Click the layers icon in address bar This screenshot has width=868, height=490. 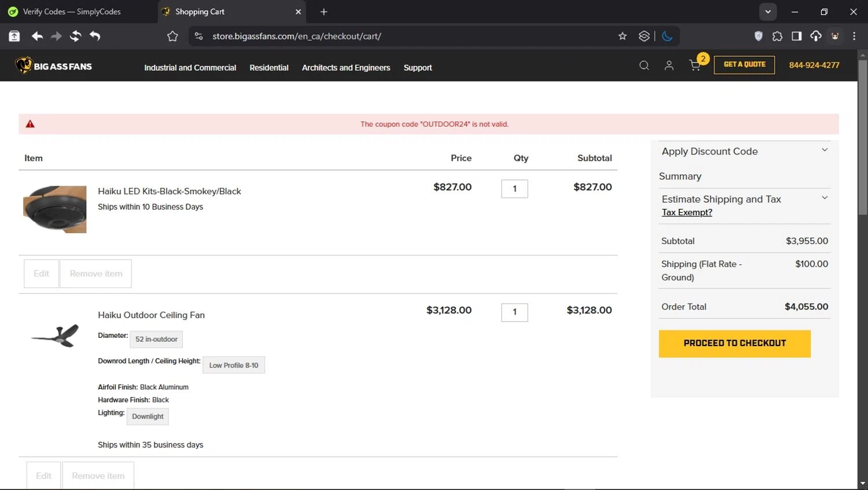[644, 36]
